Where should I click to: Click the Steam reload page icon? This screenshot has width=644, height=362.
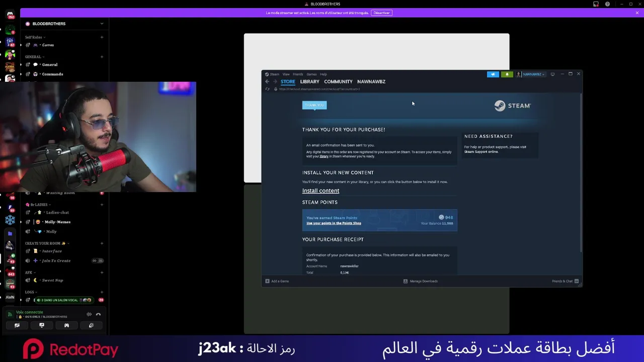pos(268,89)
